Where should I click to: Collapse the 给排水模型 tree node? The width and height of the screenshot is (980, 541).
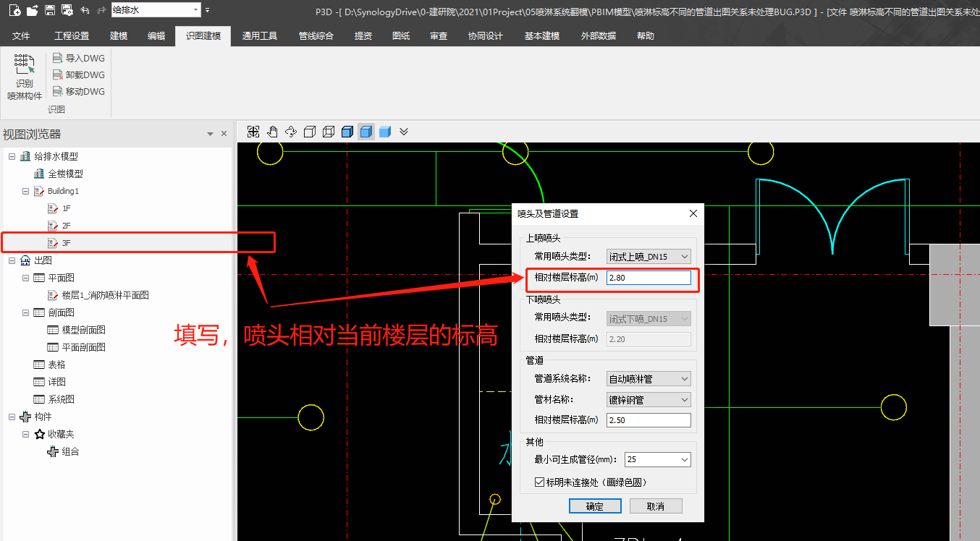pyautogui.click(x=12, y=156)
